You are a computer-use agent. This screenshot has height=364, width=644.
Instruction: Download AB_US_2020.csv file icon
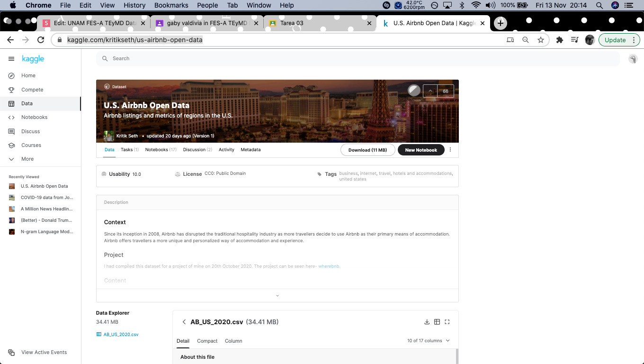click(427, 322)
